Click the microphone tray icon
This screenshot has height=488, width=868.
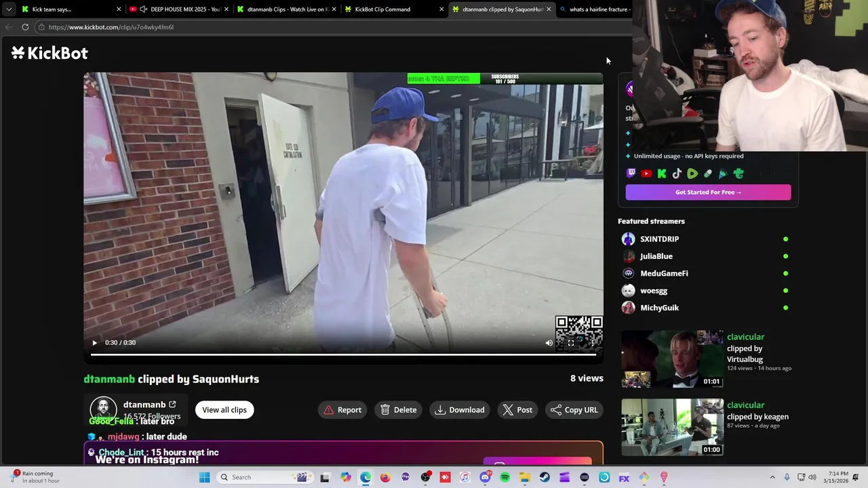tap(787, 477)
